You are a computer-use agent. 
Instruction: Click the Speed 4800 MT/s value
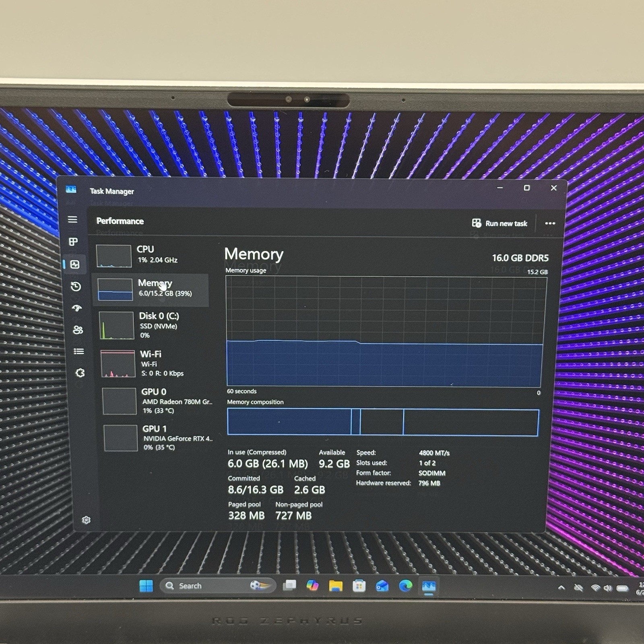[434, 453]
